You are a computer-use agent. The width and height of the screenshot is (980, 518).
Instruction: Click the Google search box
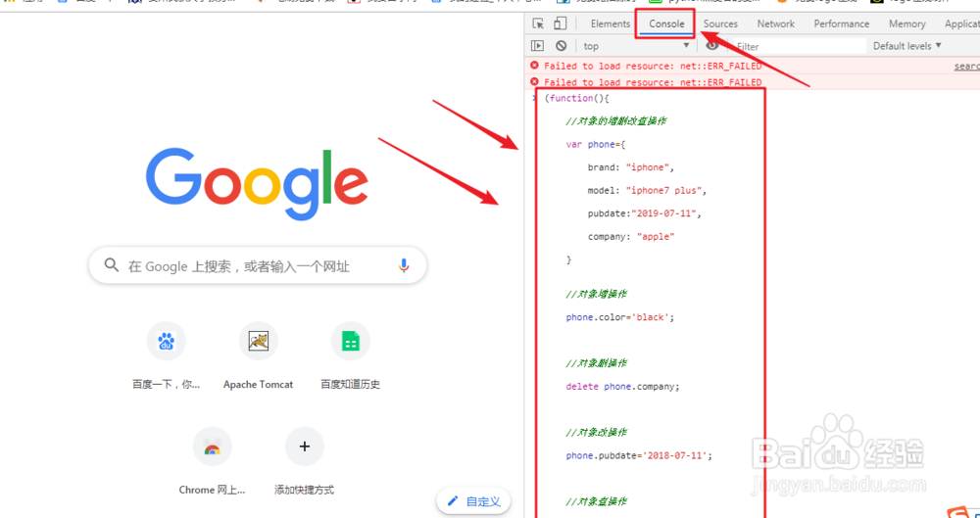(258, 266)
